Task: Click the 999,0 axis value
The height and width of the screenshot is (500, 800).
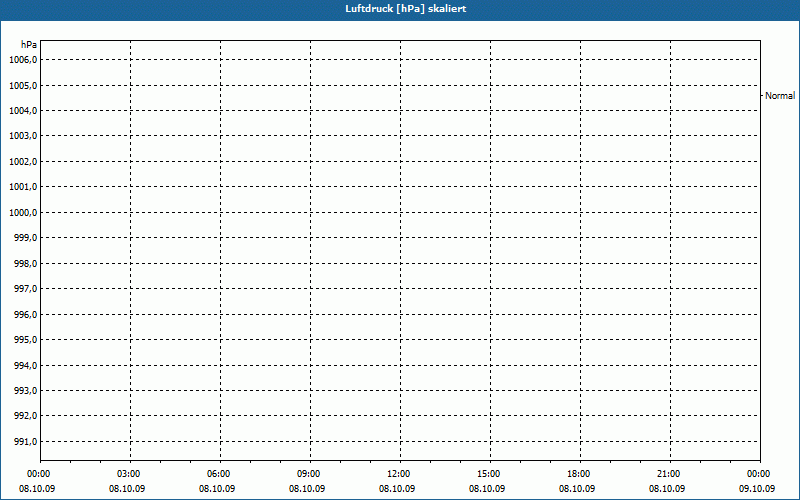Action: tap(26, 238)
